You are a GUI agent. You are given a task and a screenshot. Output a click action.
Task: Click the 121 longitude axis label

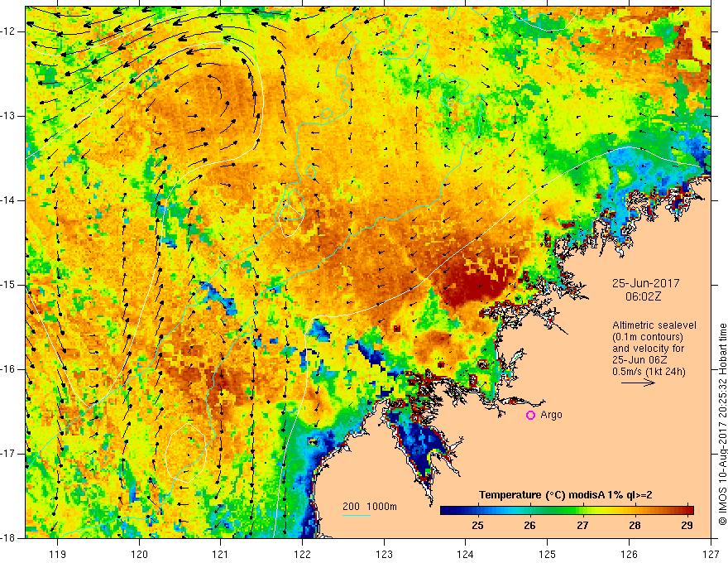(x=221, y=554)
